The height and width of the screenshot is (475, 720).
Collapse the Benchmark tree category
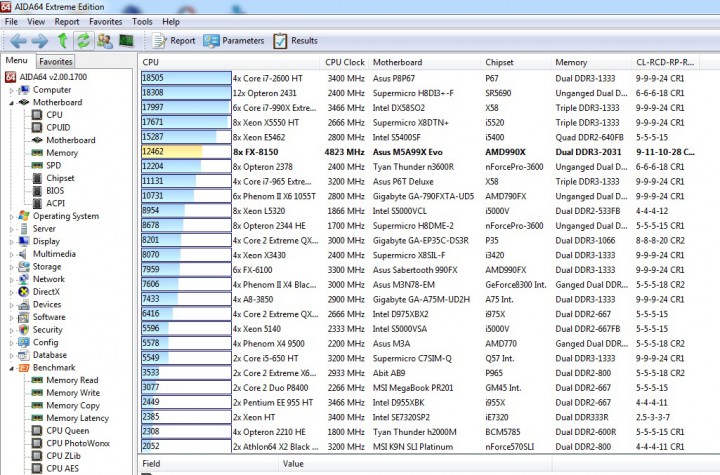tap(11, 368)
